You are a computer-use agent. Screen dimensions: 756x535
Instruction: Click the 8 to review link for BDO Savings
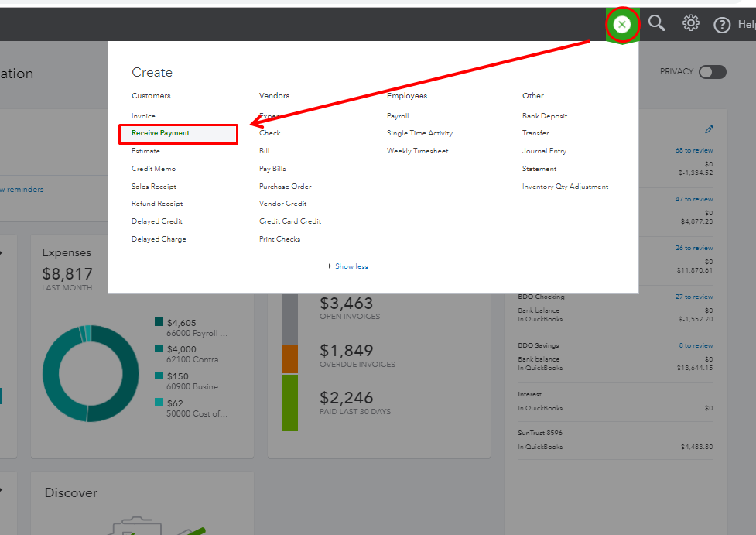(x=696, y=345)
